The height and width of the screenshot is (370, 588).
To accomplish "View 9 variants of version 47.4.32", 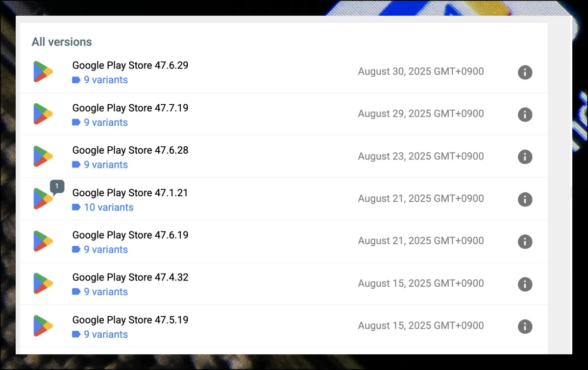I will 105,292.
